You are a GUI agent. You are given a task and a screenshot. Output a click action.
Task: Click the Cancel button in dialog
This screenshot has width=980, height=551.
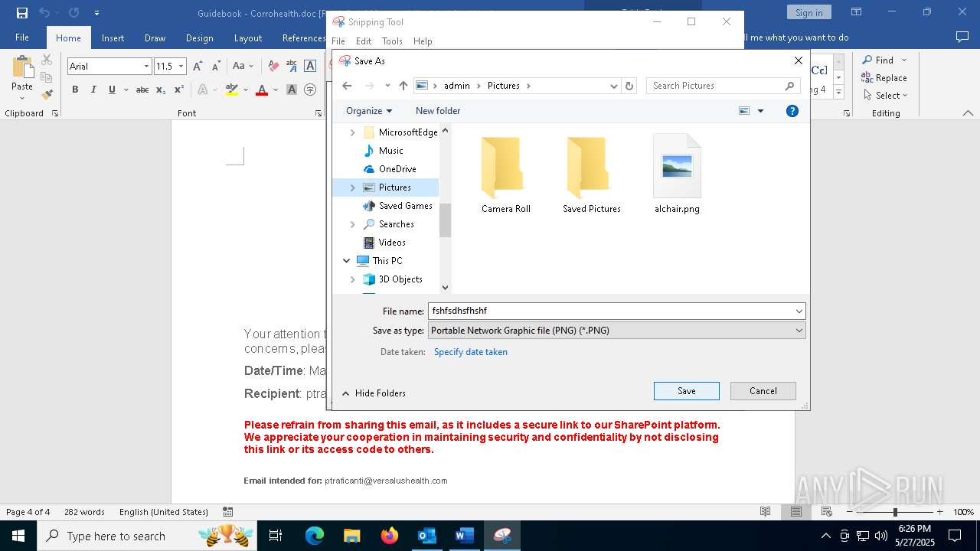pyautogui.click(x=763, y=391)
